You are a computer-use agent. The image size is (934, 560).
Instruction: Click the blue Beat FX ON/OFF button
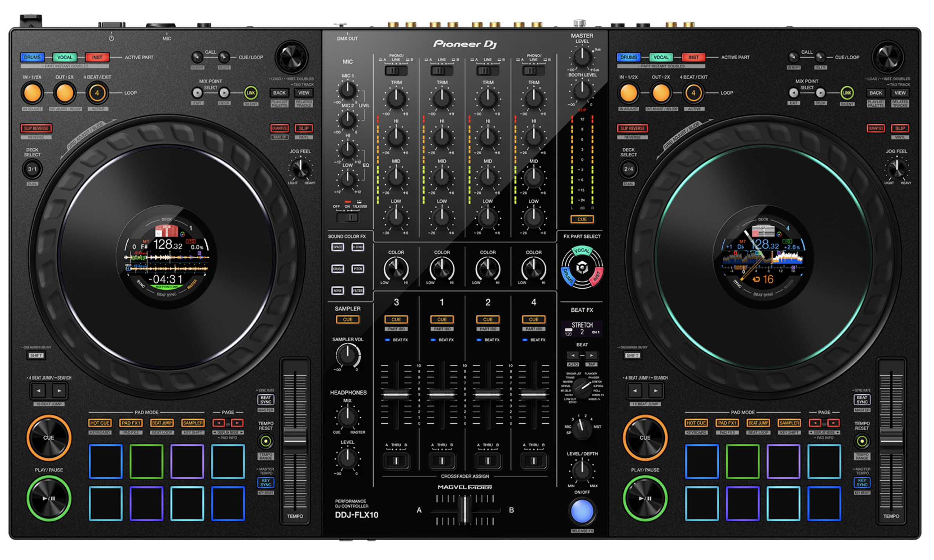click(x=582, y=512)
